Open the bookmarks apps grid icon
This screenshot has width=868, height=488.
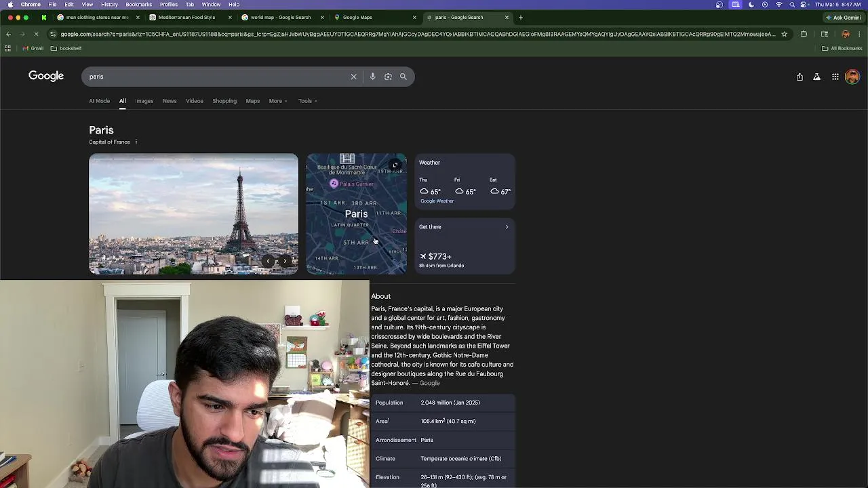coord(7,48)
